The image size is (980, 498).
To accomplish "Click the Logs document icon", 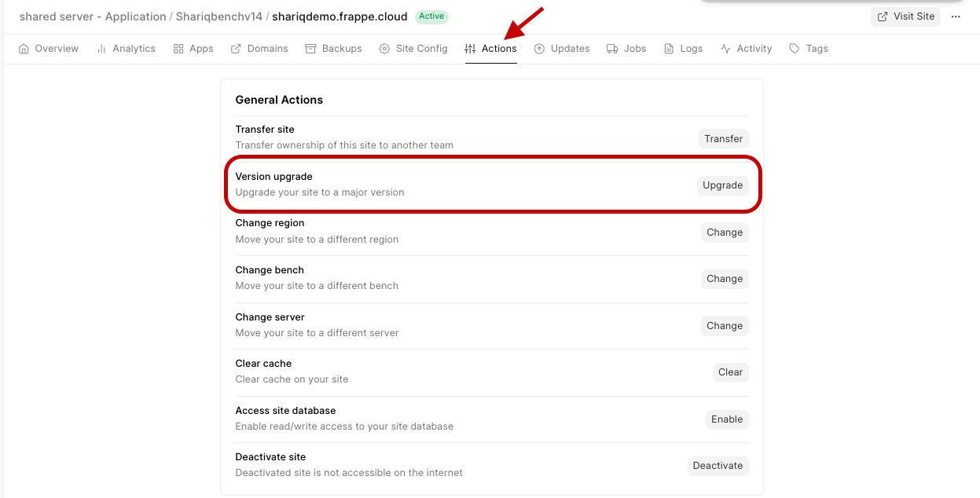I will [x=669, y=49].
